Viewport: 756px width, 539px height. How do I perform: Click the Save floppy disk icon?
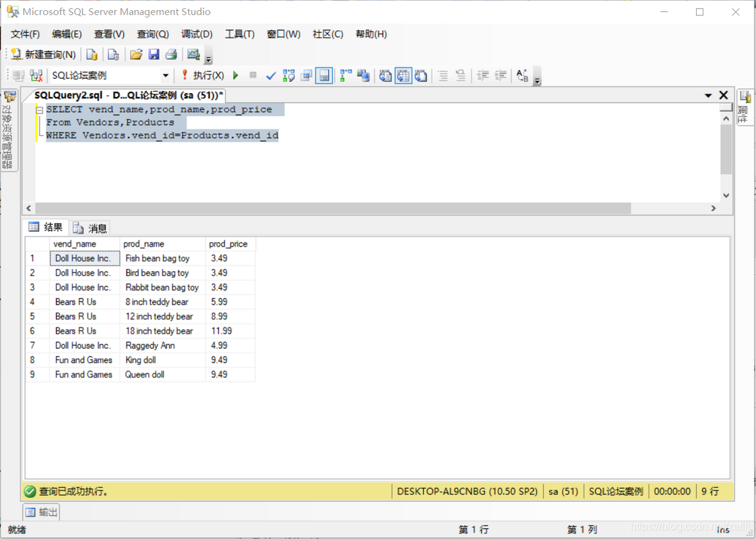tap(154, 55)
